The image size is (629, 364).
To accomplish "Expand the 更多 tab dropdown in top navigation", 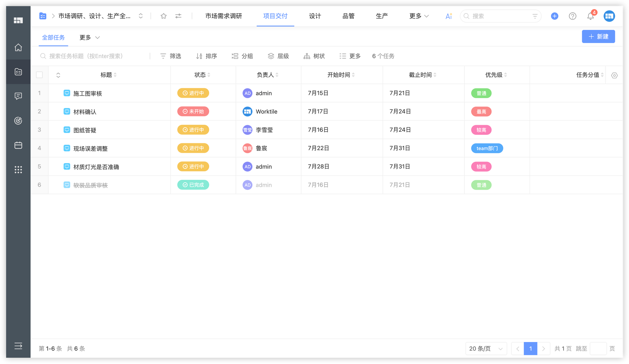I will tap(419, 16).
